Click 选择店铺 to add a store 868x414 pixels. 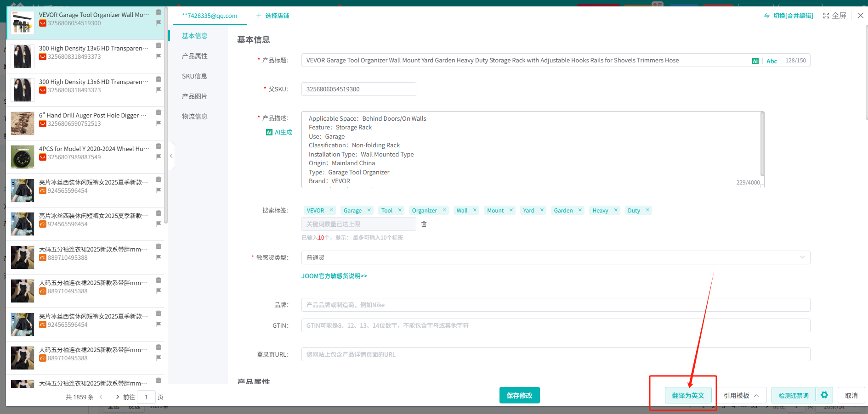[272, 16]
